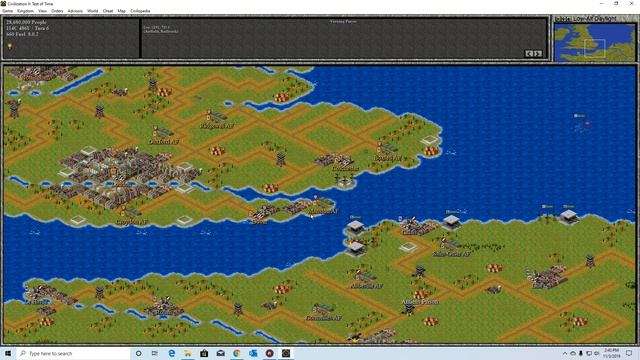This screenshot has height=360, width=640.
Task: Click the striped tent northwest of Manston AF
Action: (x=270, y=188)
